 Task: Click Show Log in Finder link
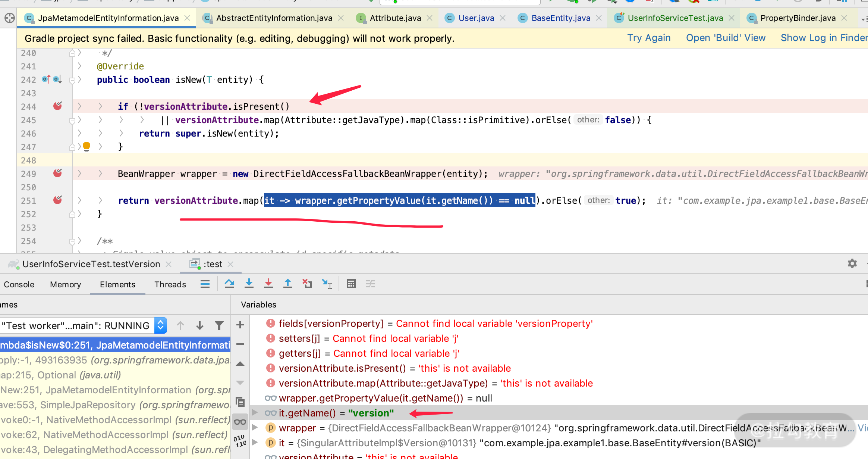pyautogui.click(x=824, y=38)
